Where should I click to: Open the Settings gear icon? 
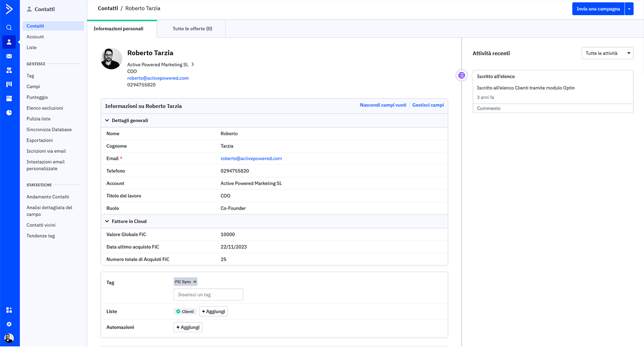(x=9, y=324)
